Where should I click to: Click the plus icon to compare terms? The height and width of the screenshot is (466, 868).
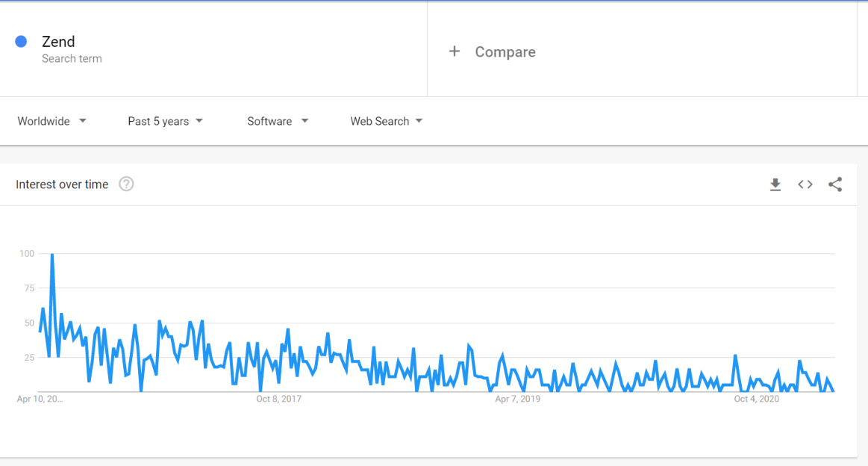(455, 52)
